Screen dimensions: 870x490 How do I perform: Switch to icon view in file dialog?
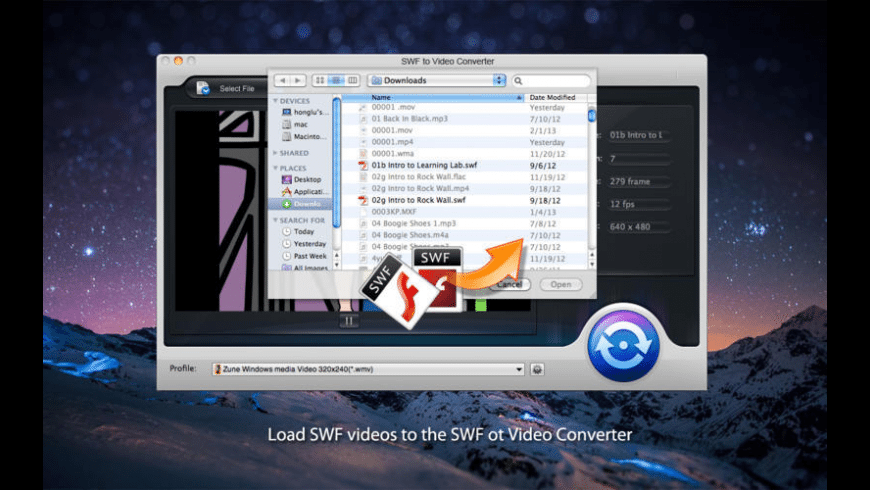click(x=320, y=80)
